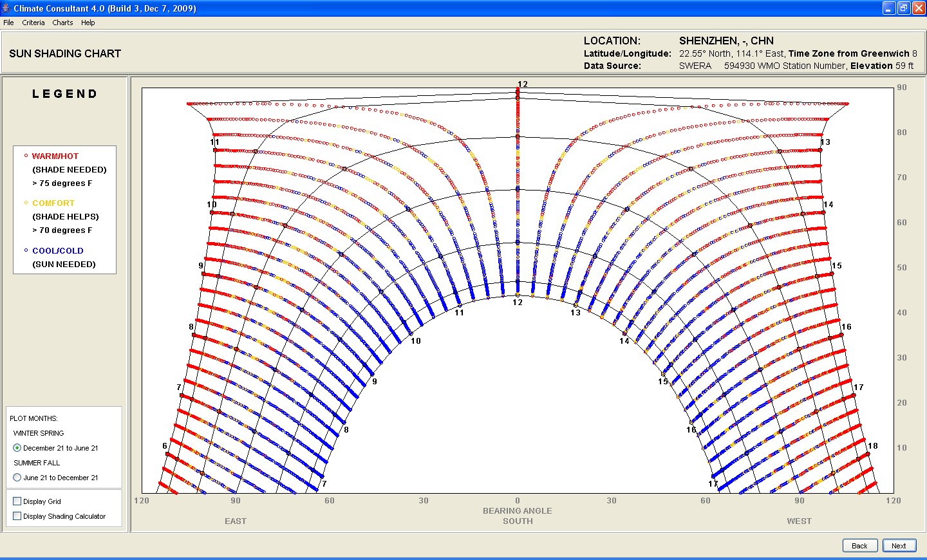Image resolution: width=927 pixels, height=560 pixels.
Task: Click the Latitude/Longitude: label
Action: point(628,53)
